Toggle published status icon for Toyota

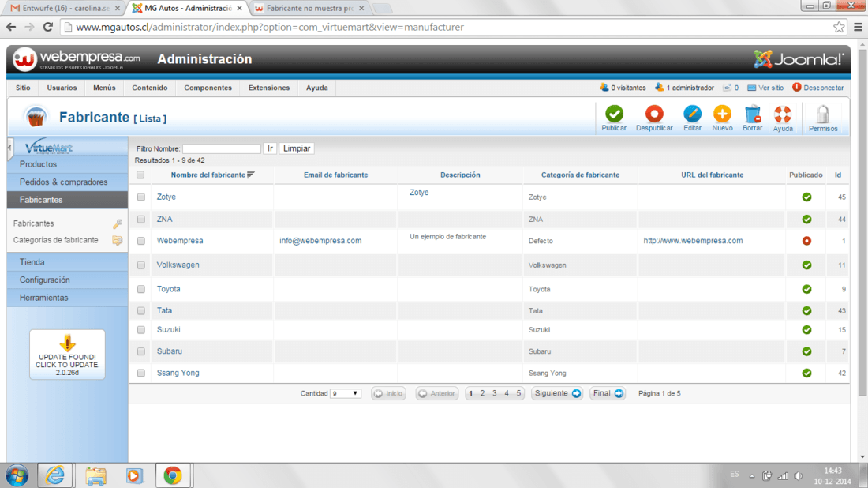coord(806,289)
